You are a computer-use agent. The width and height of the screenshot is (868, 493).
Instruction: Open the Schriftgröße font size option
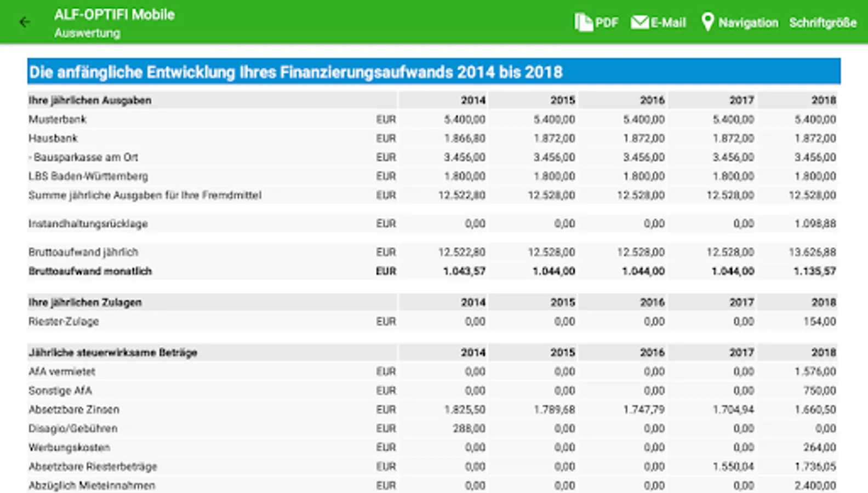point(823,23)
